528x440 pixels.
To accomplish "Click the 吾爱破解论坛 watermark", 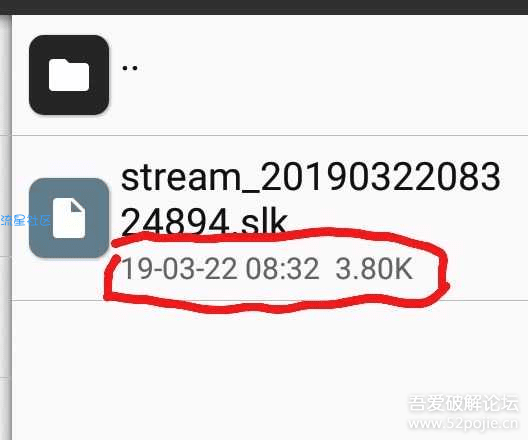I will (463, 403).
